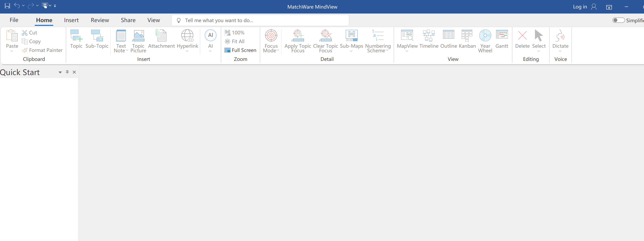
Task: Click the red Delete icon
Action: coord(522,35)
